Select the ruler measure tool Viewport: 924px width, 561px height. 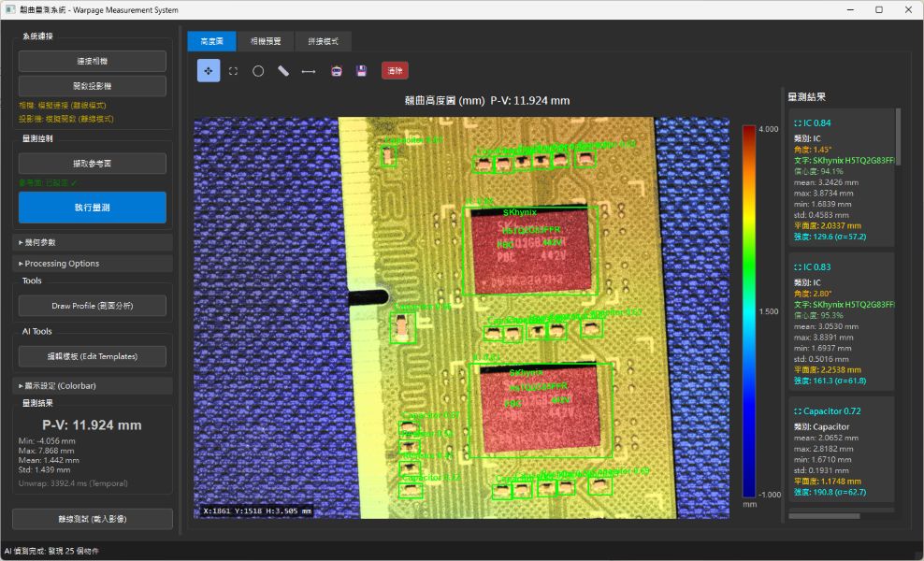[x=283, y=71]
